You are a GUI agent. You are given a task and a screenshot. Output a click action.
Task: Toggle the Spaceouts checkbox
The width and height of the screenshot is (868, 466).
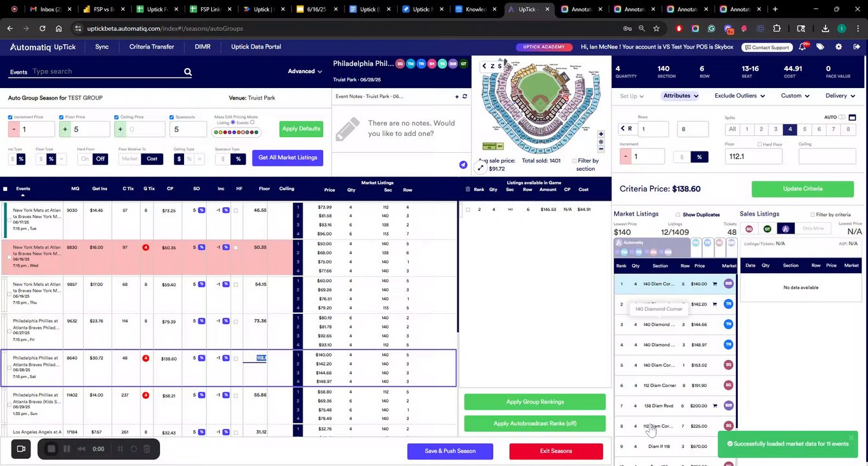tap(172, 117)
